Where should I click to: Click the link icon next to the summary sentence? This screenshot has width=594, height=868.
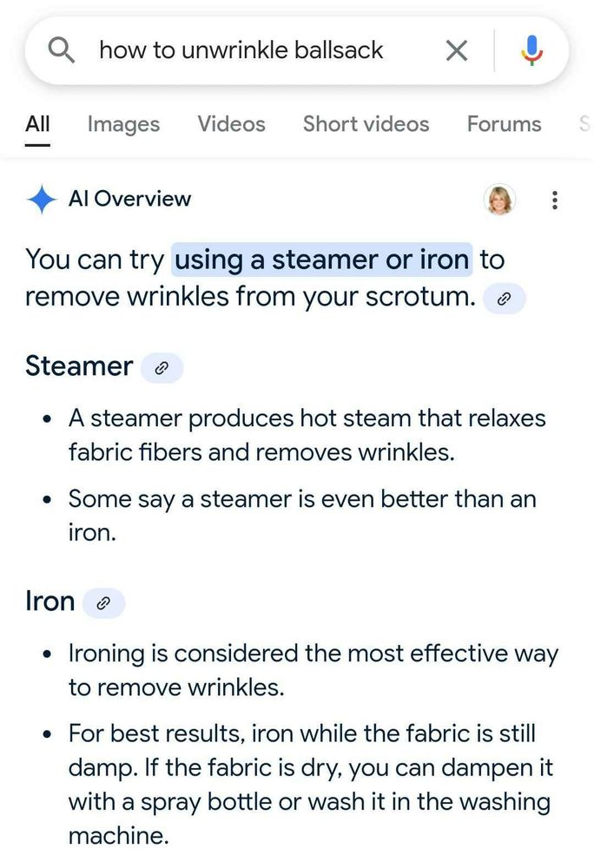tap(505, 299)
